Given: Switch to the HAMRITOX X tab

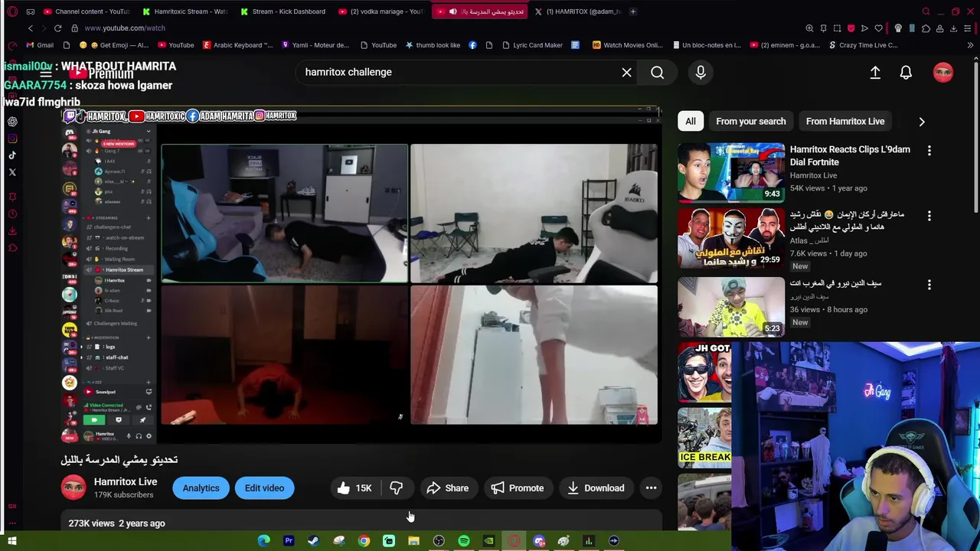Looking at the screenshot, I should (578, 11).
